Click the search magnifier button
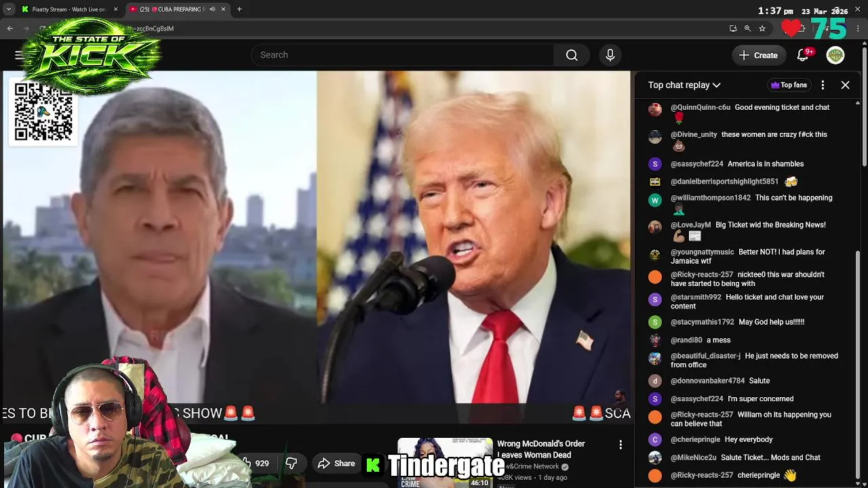The height and width of the screenshot is (488, 868). pos(572,55)
